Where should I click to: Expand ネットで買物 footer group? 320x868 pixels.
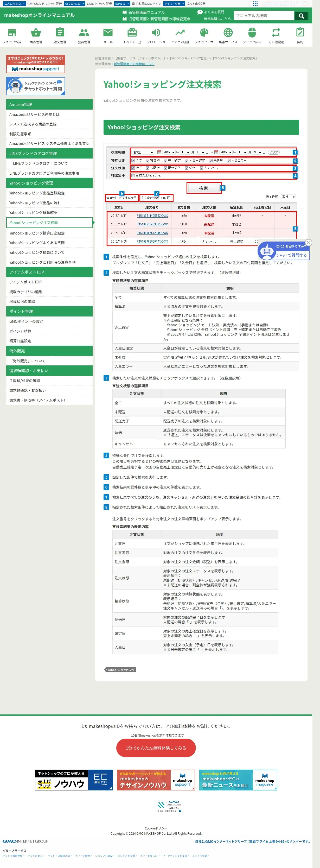[84, 856]
